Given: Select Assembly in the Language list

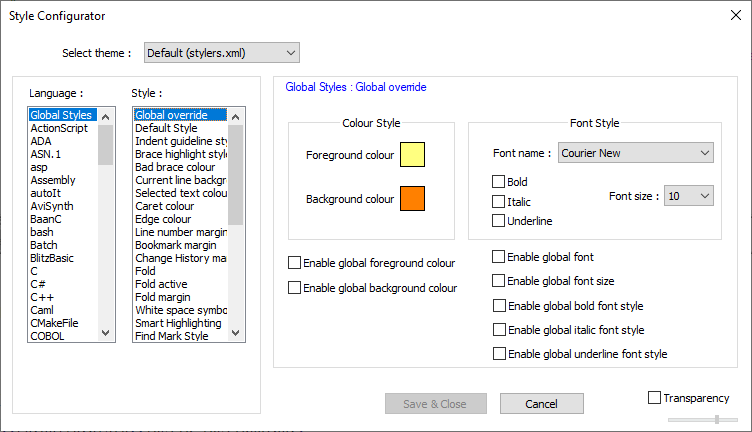Looking at the screenshot, I should coord(63,180).
